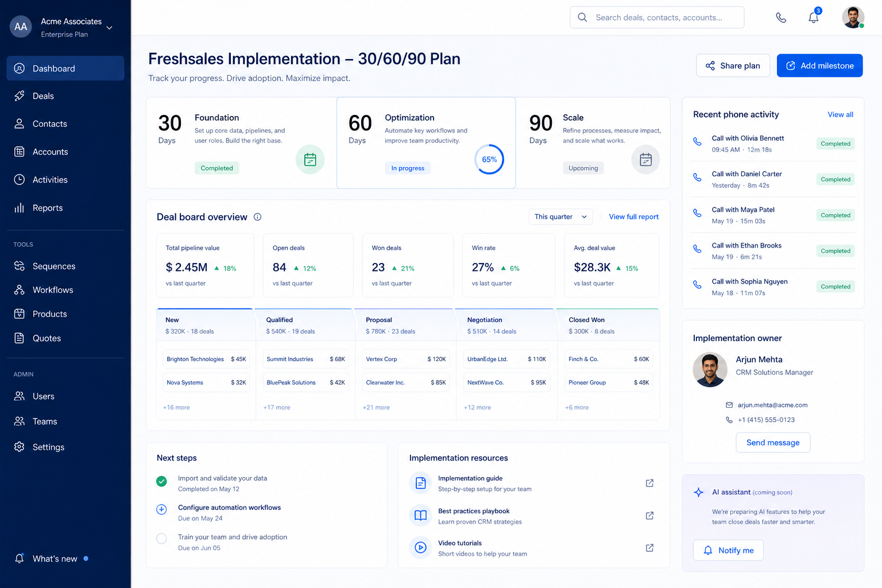Click Notify me button

728,550
